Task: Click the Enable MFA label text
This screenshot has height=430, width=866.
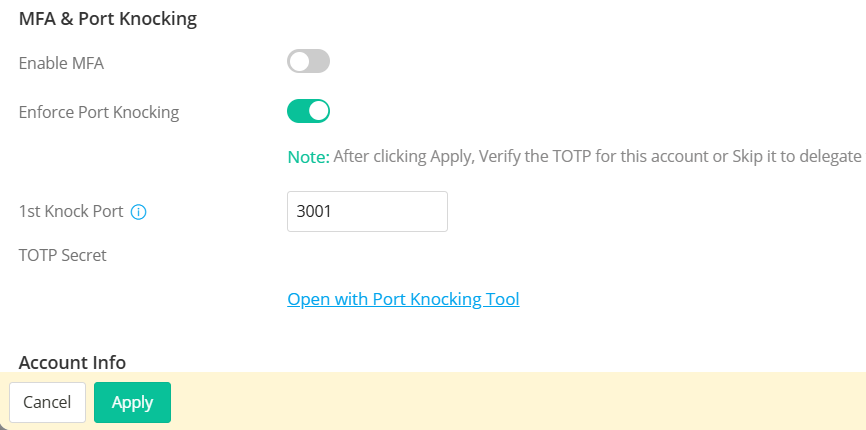Action: point(61,63)
